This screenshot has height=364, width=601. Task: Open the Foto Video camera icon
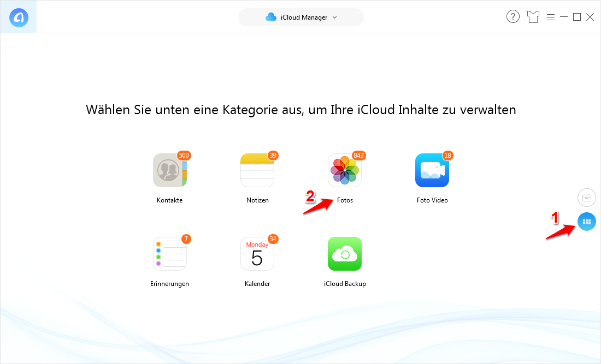pos(432,170)
